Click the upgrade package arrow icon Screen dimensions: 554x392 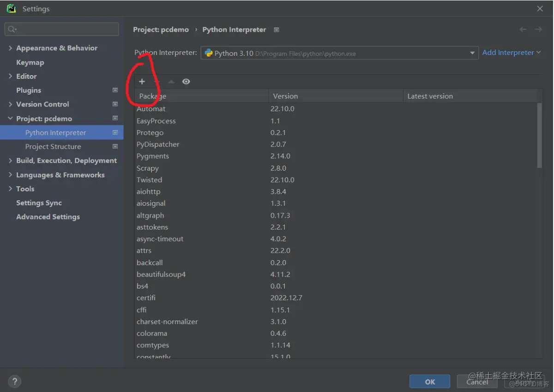(171, 82)
